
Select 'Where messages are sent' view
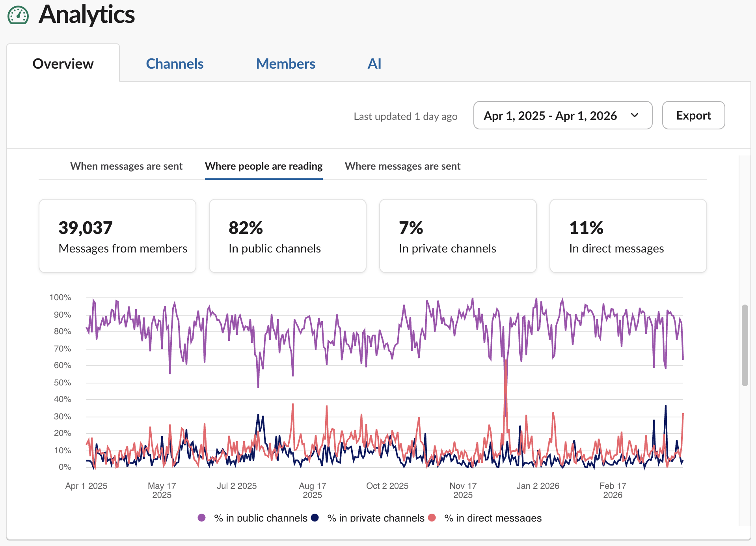point(402,166)
